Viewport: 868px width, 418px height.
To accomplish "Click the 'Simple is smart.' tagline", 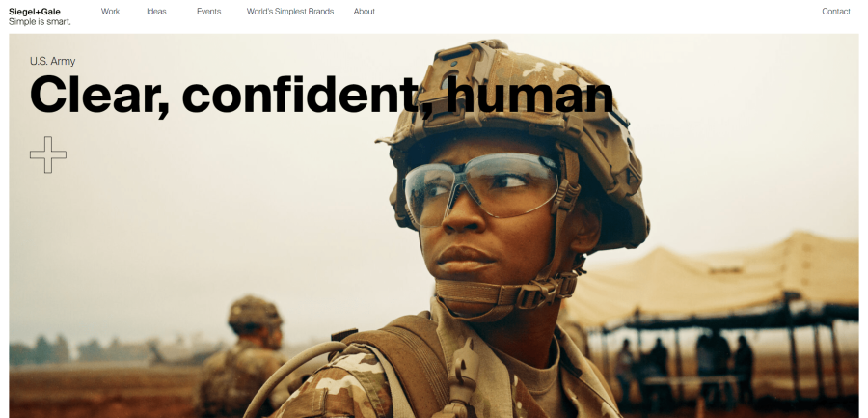I will [40, 22].
